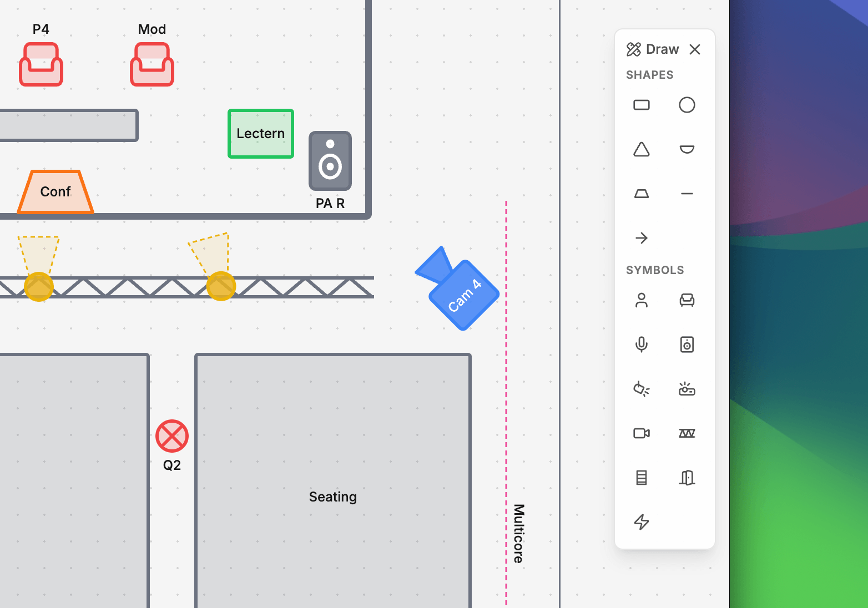This screenshot has width=868, height=608.
Task: Select the orange Conf trapezoid
Action: pos(55,192)
